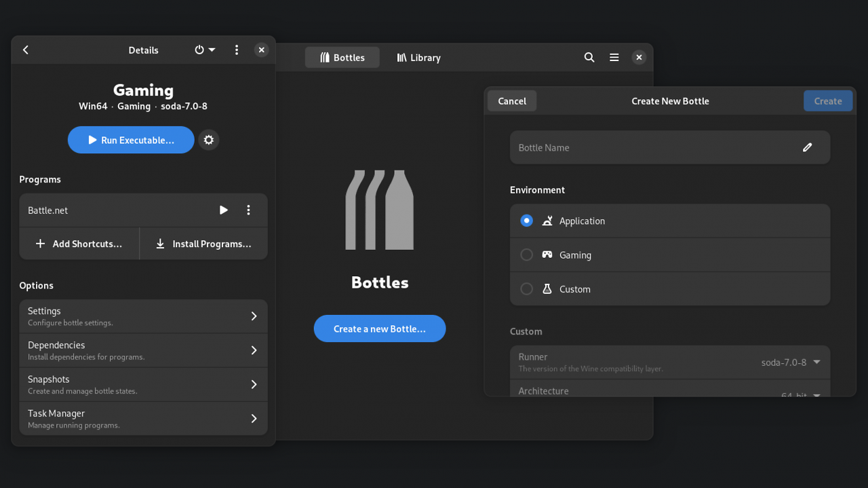
Task: Go back using the Details back arrow
Action: [26, 50]
